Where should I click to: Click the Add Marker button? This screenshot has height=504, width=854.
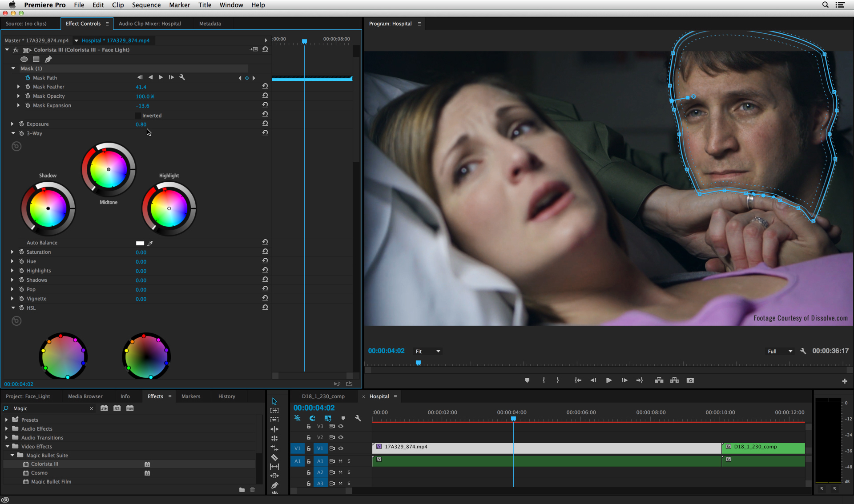click(527, 380)
